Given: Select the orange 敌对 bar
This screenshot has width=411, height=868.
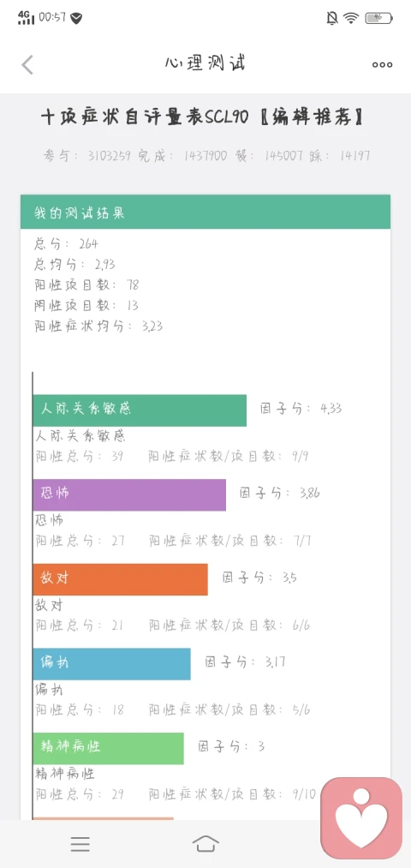Looking at the screenshot, I should point(120,579).
